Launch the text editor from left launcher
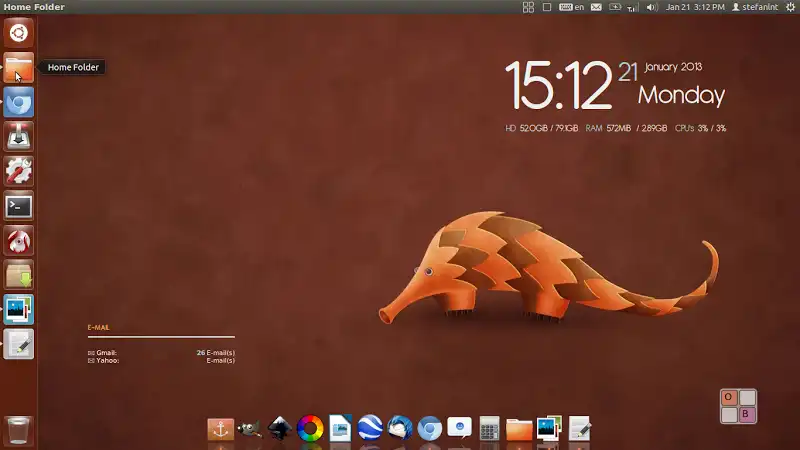The image size is (800, 450). [x=18, y=344]
